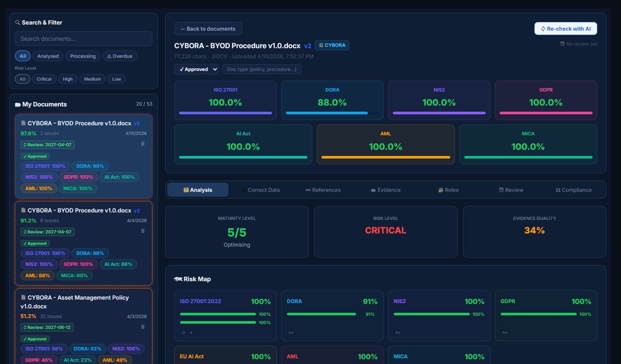The width and height of the screenshot is (621, 364).
Task: Click the GDPR 100.0% score card
Action: pyautogui.click(x=546, y=100)
